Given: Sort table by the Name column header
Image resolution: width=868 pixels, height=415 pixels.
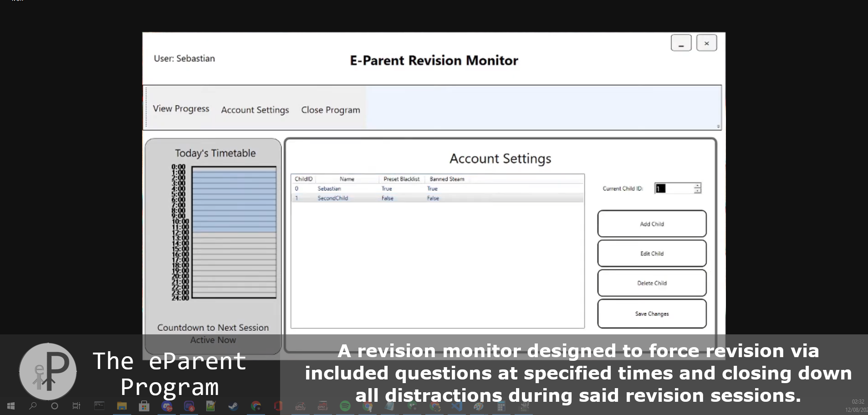Looking at the screenshot, I should (347, 179).
